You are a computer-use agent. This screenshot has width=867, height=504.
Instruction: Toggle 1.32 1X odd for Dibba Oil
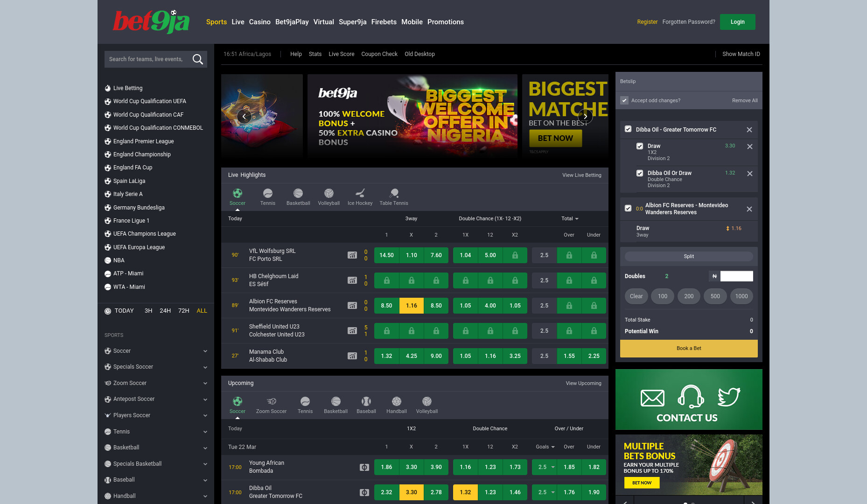pyautogui.click(x=465, y=492)
